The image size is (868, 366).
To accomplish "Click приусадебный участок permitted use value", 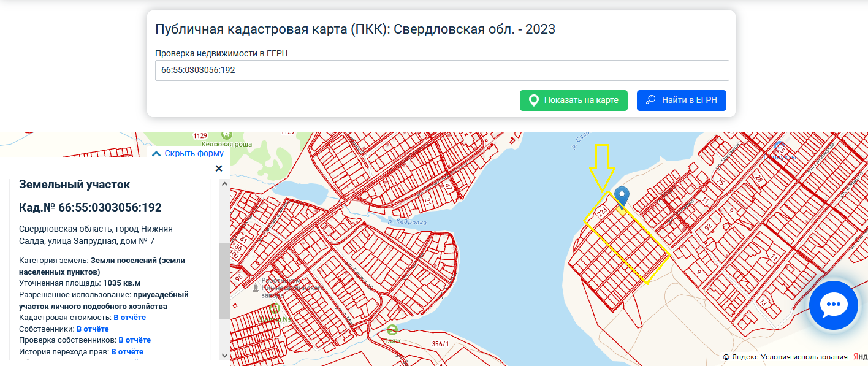I will 104,300.
